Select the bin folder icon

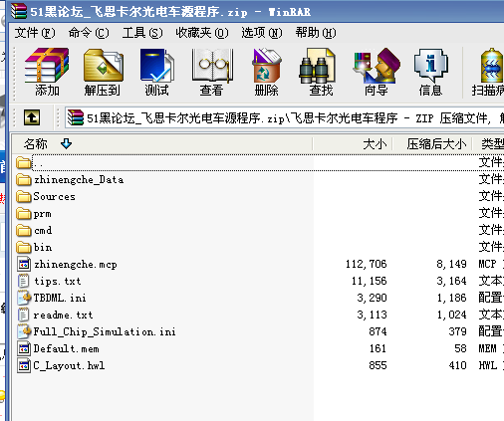24,247
